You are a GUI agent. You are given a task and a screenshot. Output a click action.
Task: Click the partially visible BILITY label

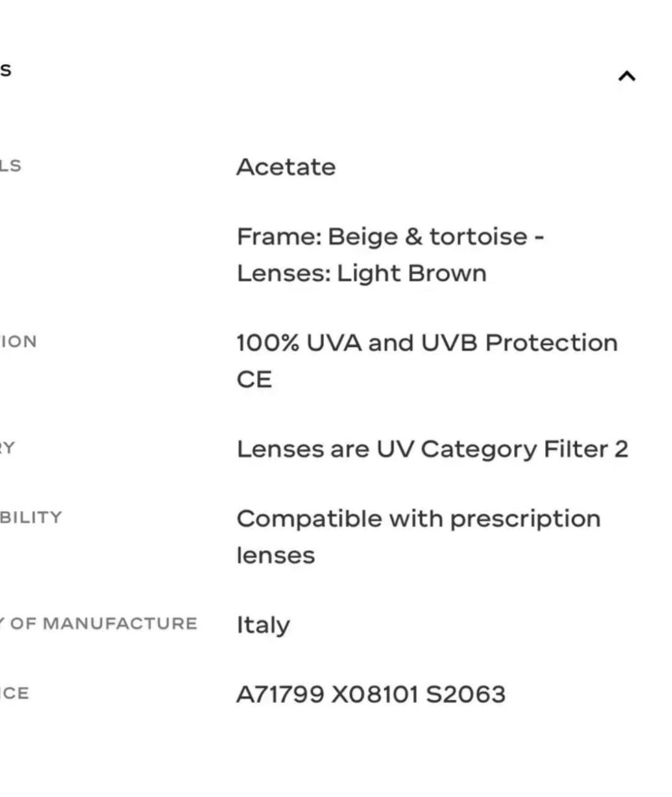[30, 517]
